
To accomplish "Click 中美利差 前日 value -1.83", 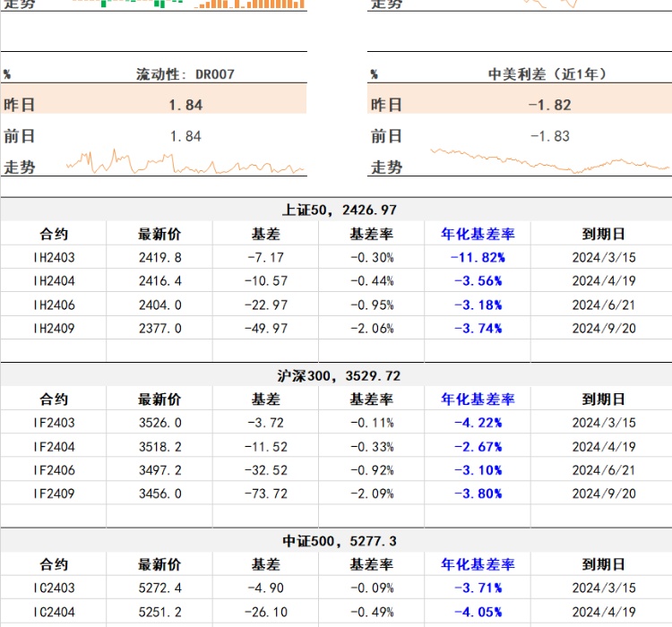I will 550,136.
